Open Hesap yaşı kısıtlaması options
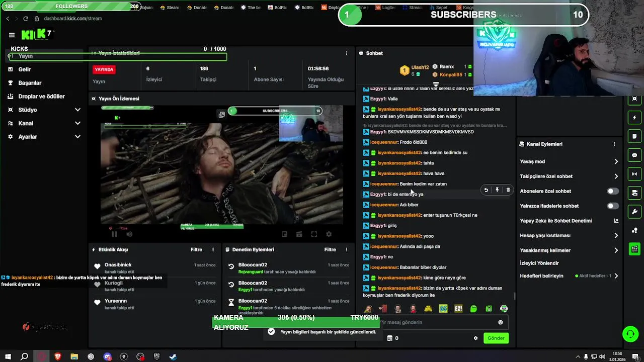 [616, 235]
